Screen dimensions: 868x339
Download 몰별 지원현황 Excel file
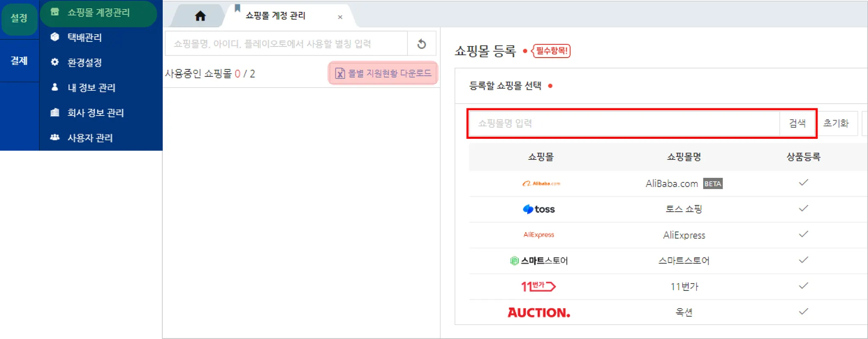point(383,73)
